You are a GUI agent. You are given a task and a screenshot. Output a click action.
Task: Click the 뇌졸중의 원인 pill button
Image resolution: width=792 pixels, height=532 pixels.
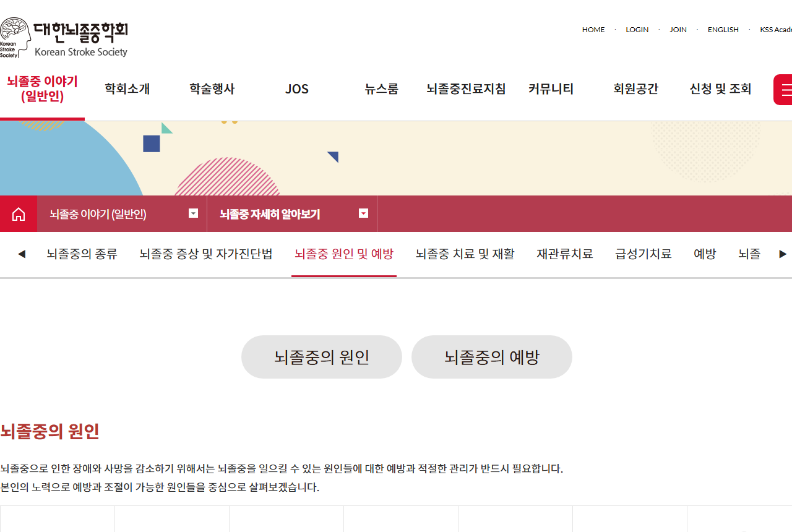(x=322, y=357)
